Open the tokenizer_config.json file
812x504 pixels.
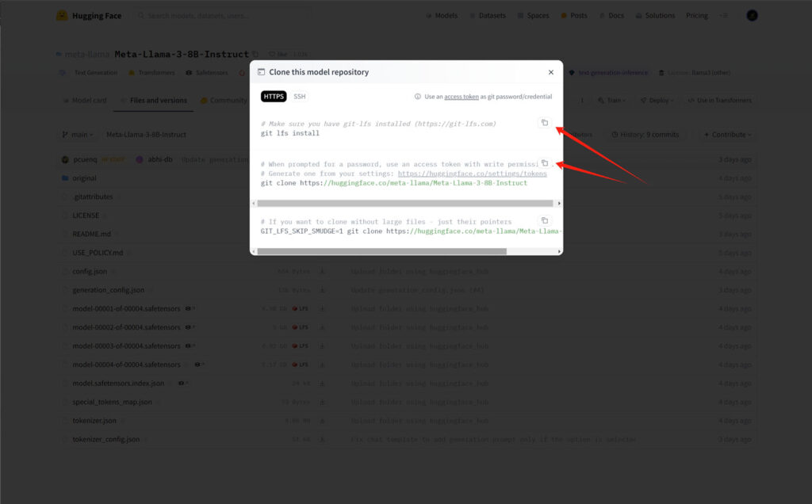point(106,439)
